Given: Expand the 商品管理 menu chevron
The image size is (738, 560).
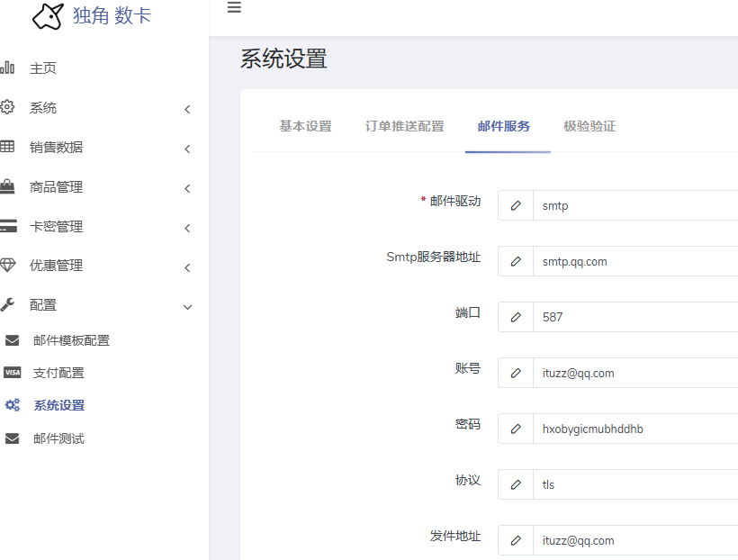Looking at the screenshot, I should pos(187,188).
